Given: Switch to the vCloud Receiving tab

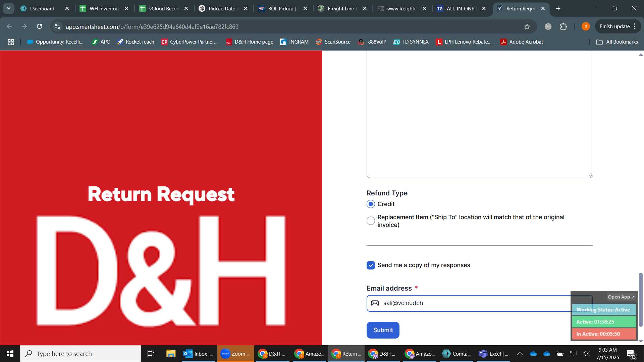Looking at the screenshot, I should (164, 8).
